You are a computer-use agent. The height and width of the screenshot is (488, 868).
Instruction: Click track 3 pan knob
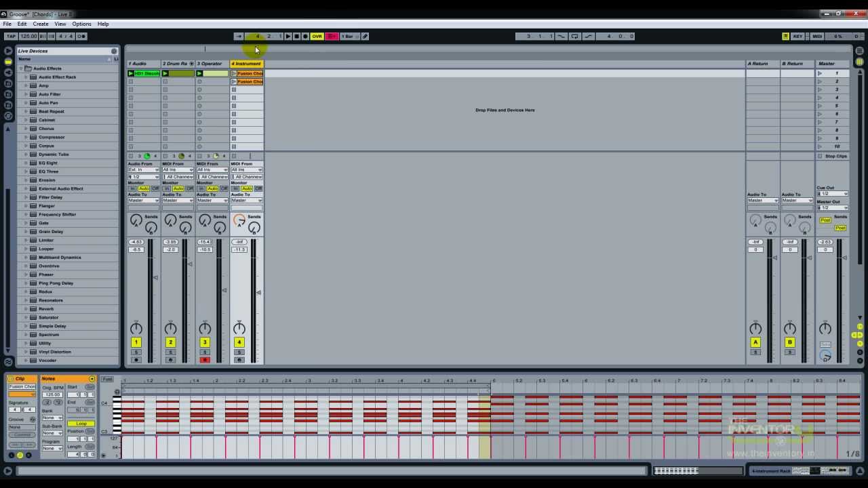coord(205,329)
